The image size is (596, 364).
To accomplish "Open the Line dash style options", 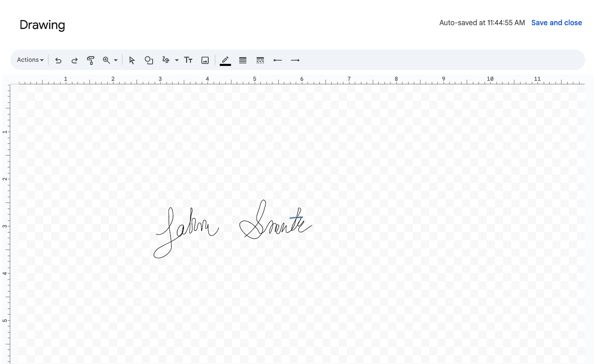I will (260, 60).
